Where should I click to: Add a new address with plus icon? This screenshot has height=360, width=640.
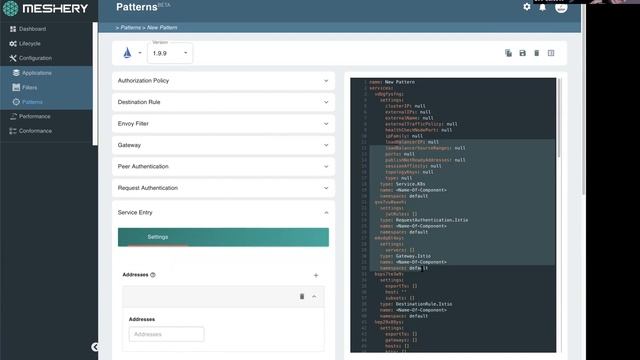click(316, 276)
